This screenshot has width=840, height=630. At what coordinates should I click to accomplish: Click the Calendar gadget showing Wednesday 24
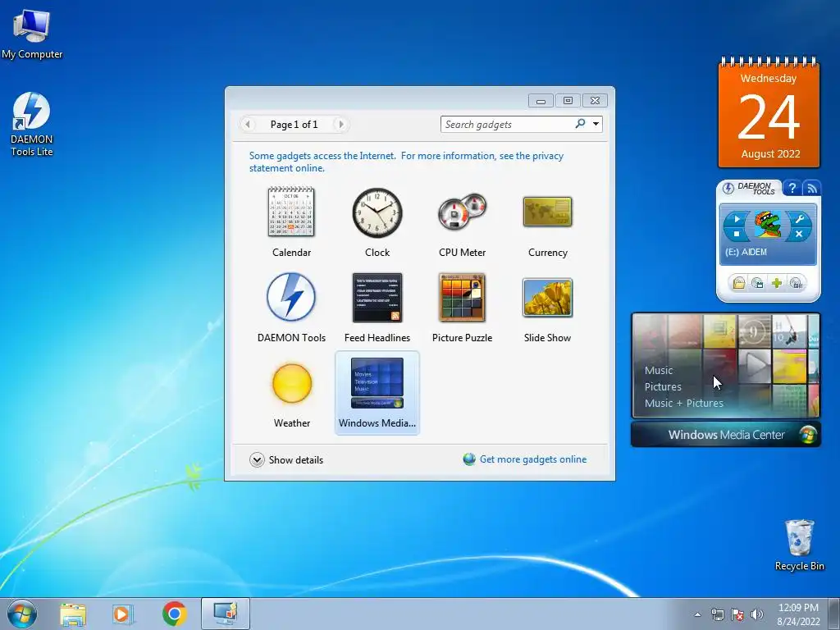(769, 113)
